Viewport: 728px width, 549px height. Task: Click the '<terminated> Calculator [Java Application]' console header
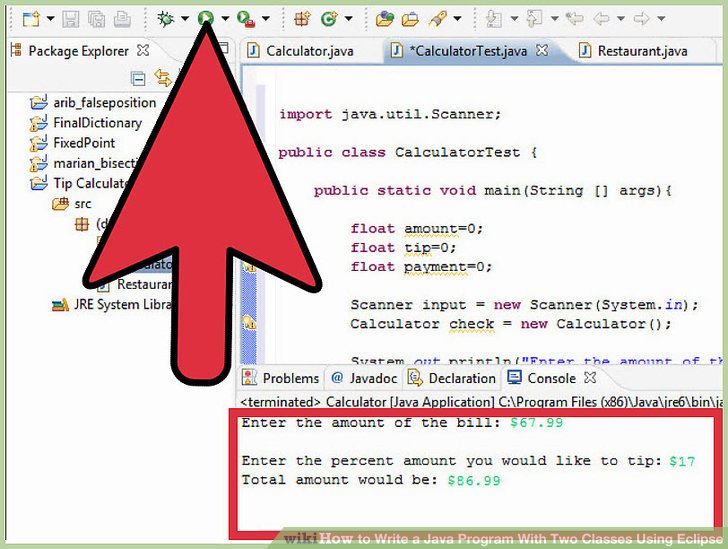click(481, 402)
